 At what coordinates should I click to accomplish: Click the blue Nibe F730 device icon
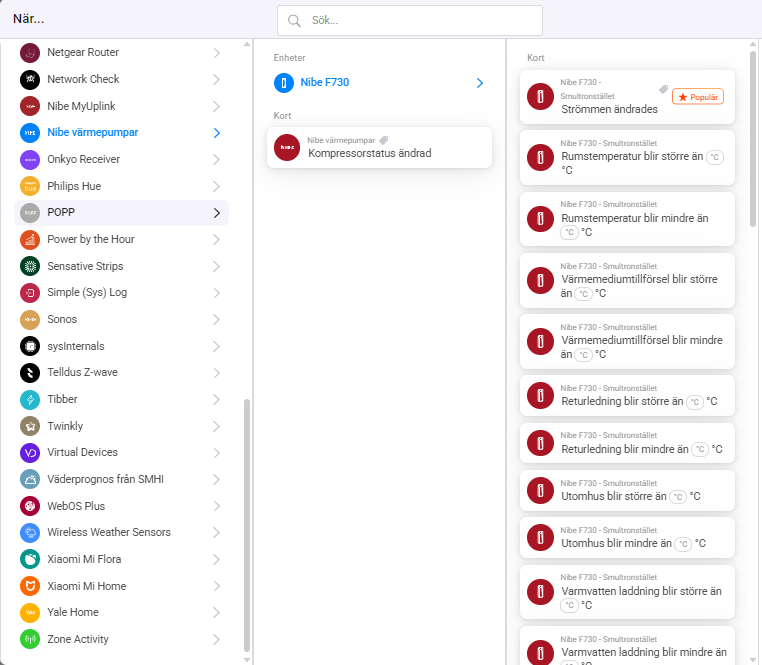click(284, 83)
